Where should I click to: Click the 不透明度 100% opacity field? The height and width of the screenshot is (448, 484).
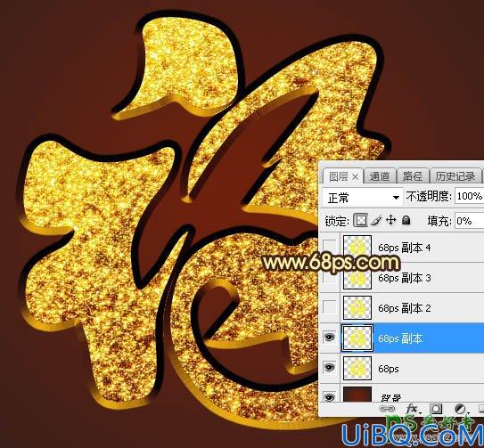(x=469, y=196)
